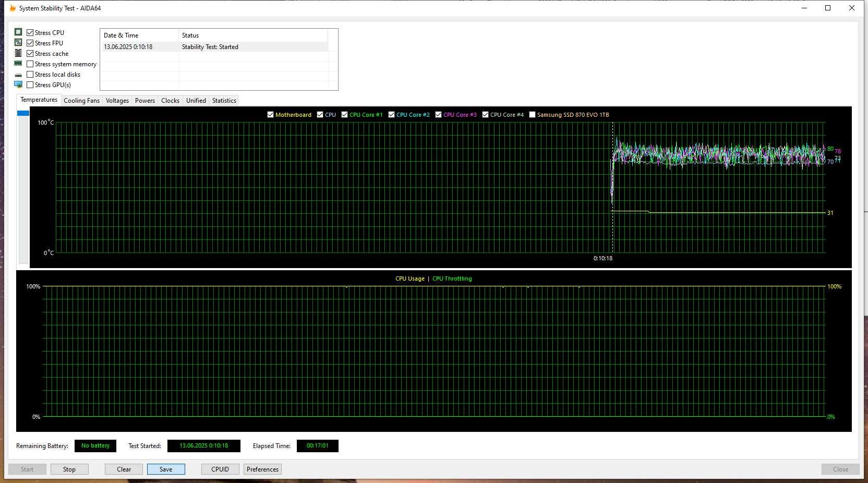Uncheck the Stress FPU option
Viewport: 868px width, 483px height.
[30, 43]
